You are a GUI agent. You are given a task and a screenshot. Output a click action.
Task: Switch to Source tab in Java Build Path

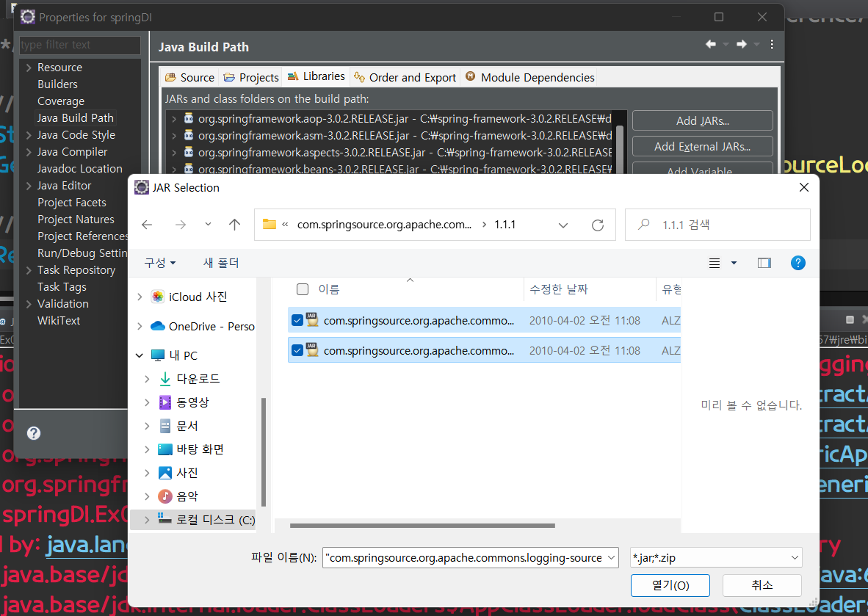(x=190, y=78)
